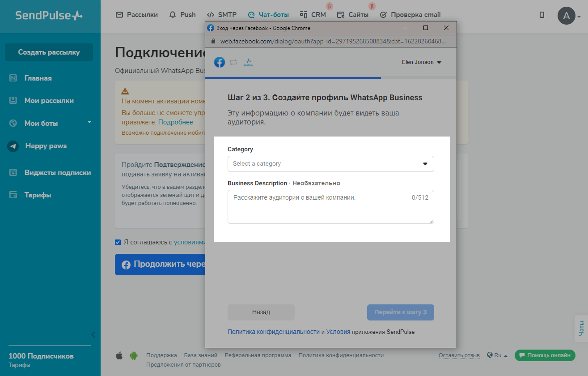Open the footer Политика конфиденциальности link
This screenshot has height=376, width=588.
point(341,355)
